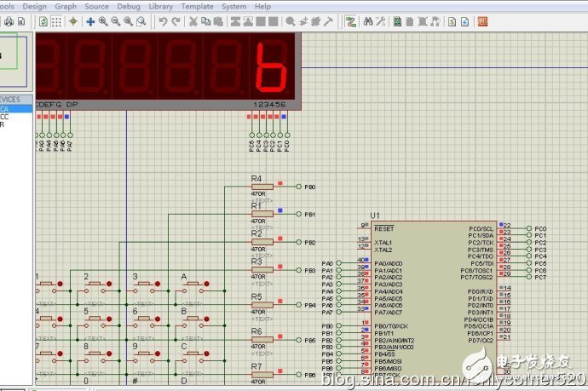
Task: Click the Block Delete icon
Action: (274, 22)
